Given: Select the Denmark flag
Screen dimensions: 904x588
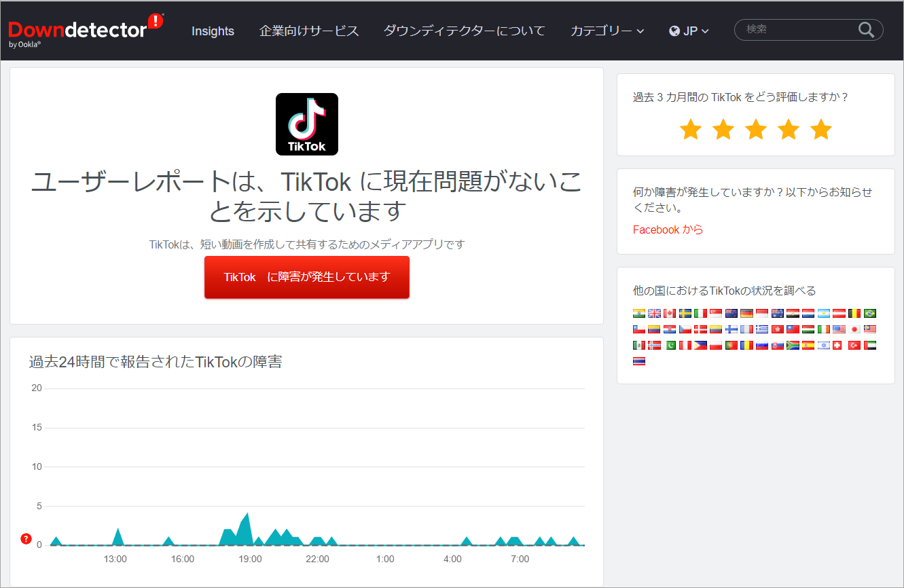Looking at the screenshot, I should tap(700, 329).
